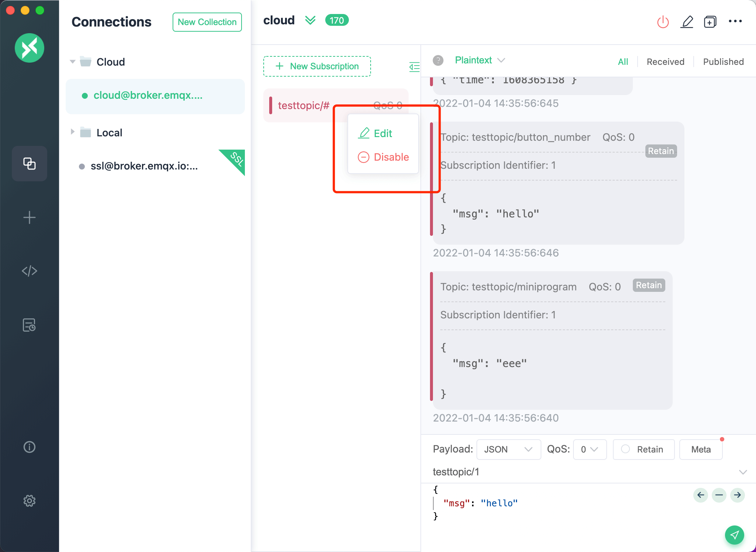The height and width of the screenshot is (552, 756).
Task: Click the about info icon in sidebar
Action: [x=30, y=447]
